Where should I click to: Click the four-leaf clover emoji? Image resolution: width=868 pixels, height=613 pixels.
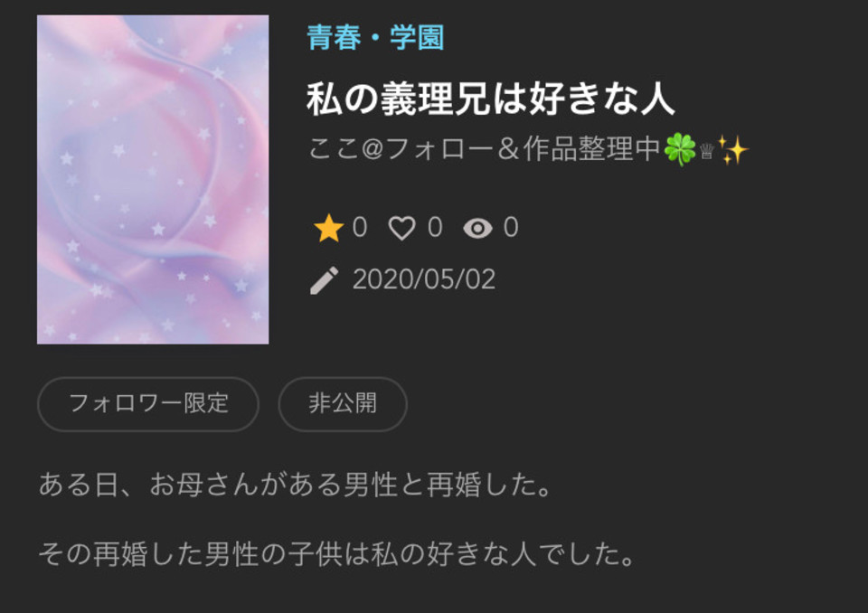click(680, 149)
